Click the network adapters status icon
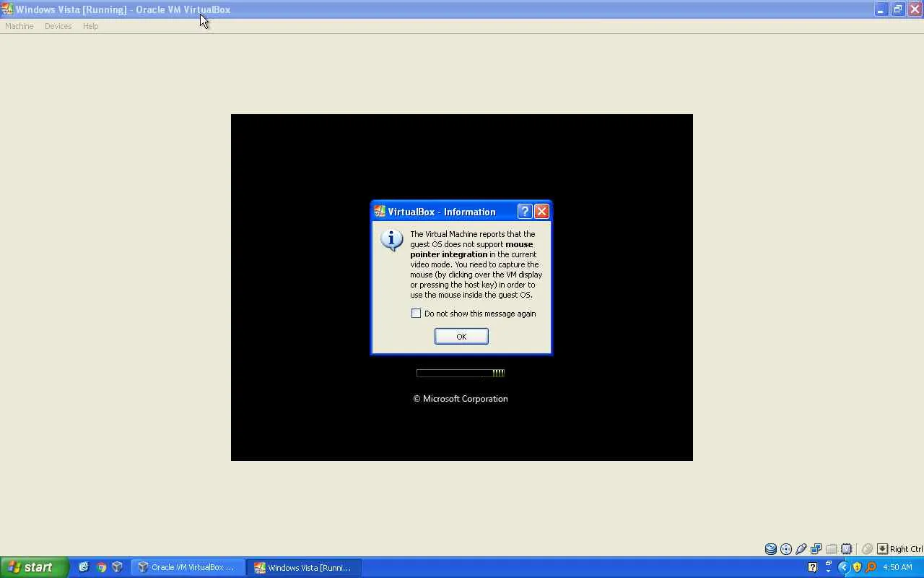The width and height of the screenshot is (924, 578). tap(816, 549)
